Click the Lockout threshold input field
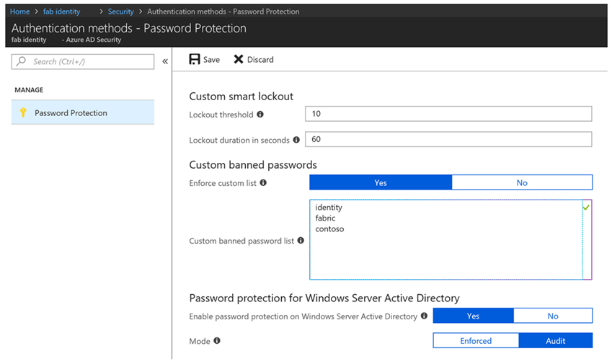The height and width of the screenshot is (364, 612). click(x=448, y=114)
